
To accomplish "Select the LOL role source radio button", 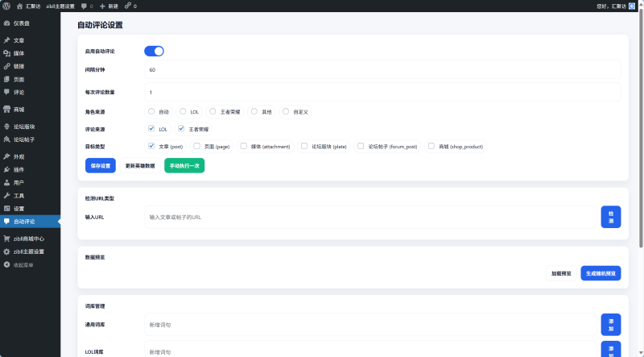I will [x=184, y=111].
